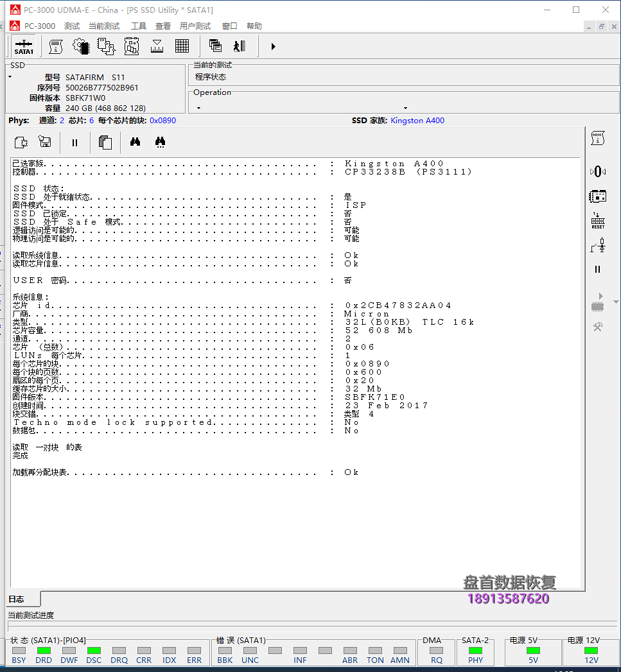Image resolution: width=621 pixels, height=672 pixels.
Task: Click the exit running man icon
Action: coord(240,46)
